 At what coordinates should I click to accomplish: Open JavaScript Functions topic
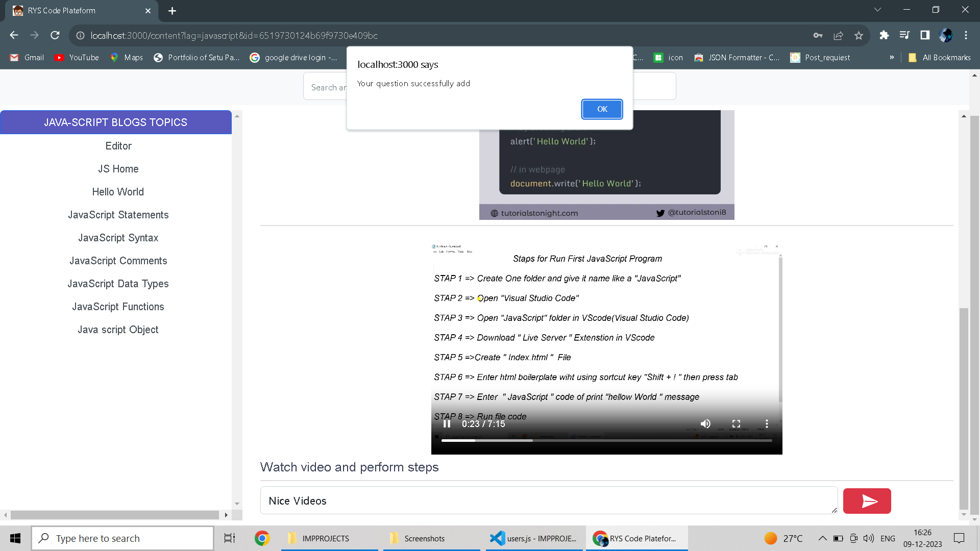[x=118, y=307]
